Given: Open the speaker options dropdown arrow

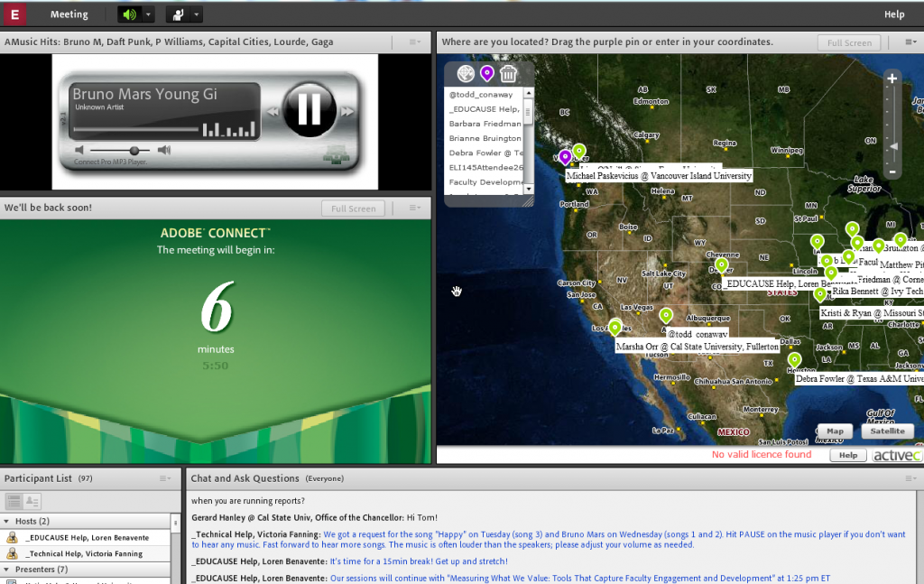Looking at the screenshot, I should pos(149,14).
